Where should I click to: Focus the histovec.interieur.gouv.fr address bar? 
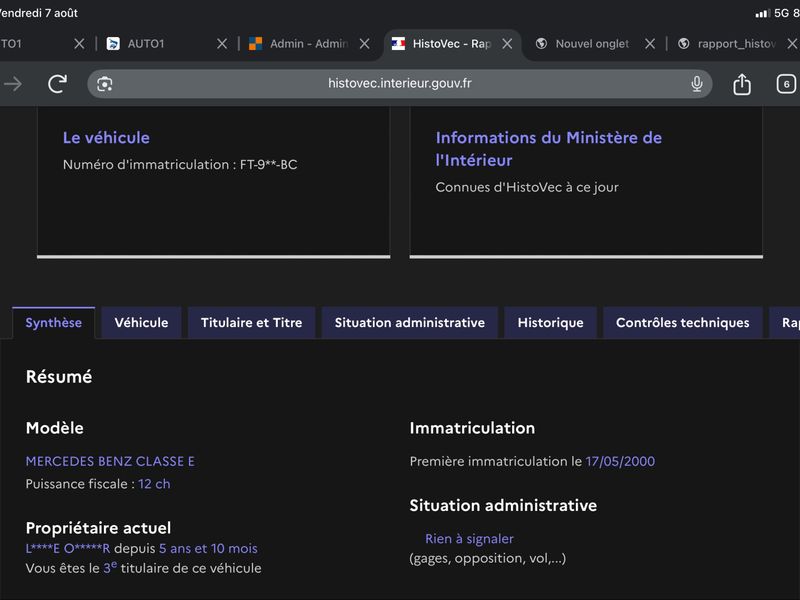click(x=399, y=84)
